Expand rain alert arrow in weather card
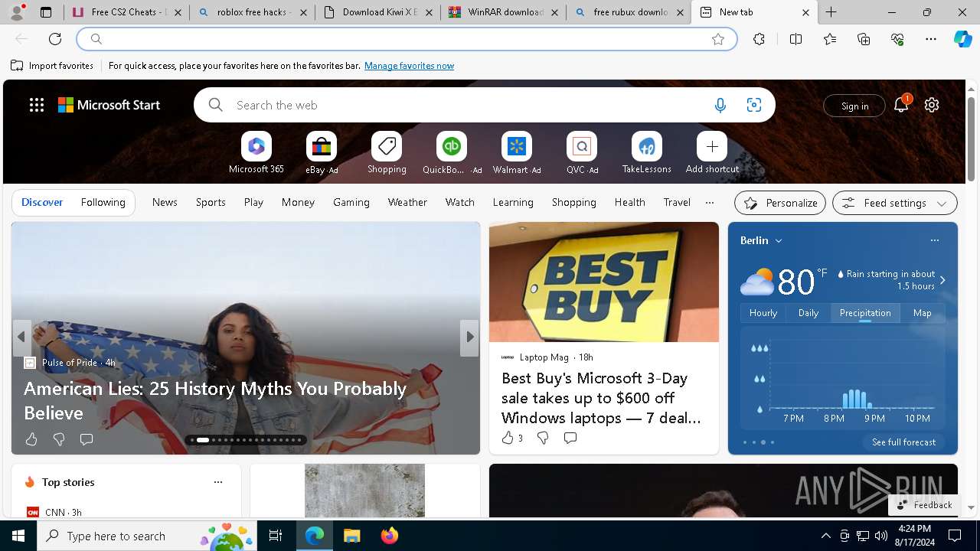The image size is (980, 551). 942,280
